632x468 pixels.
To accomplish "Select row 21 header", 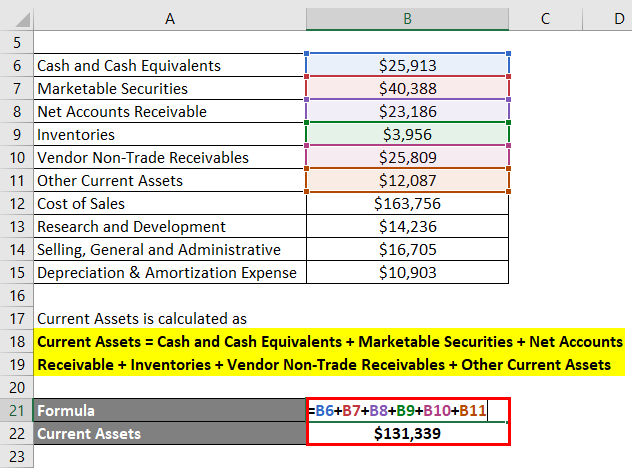I will tap(17, 410).
